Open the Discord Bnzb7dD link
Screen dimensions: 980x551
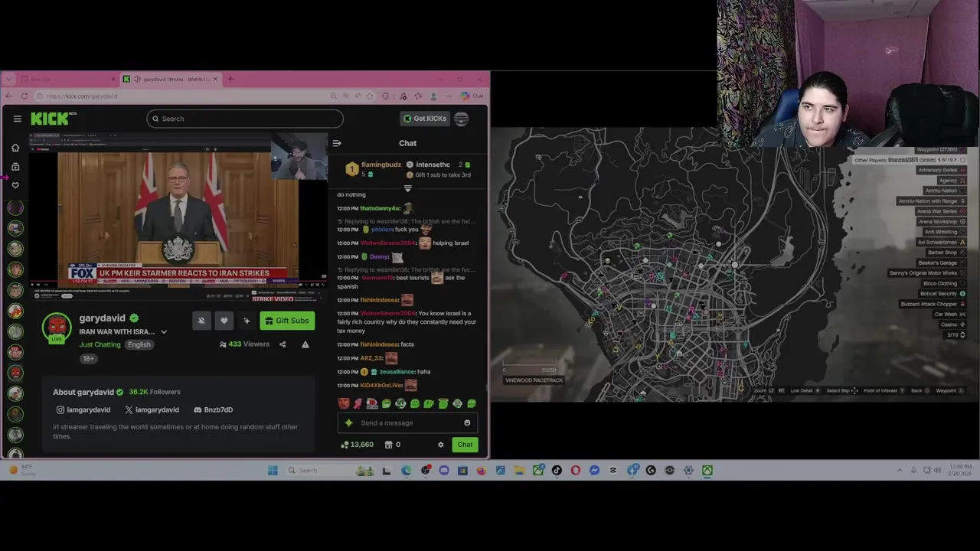pos(213,409)
